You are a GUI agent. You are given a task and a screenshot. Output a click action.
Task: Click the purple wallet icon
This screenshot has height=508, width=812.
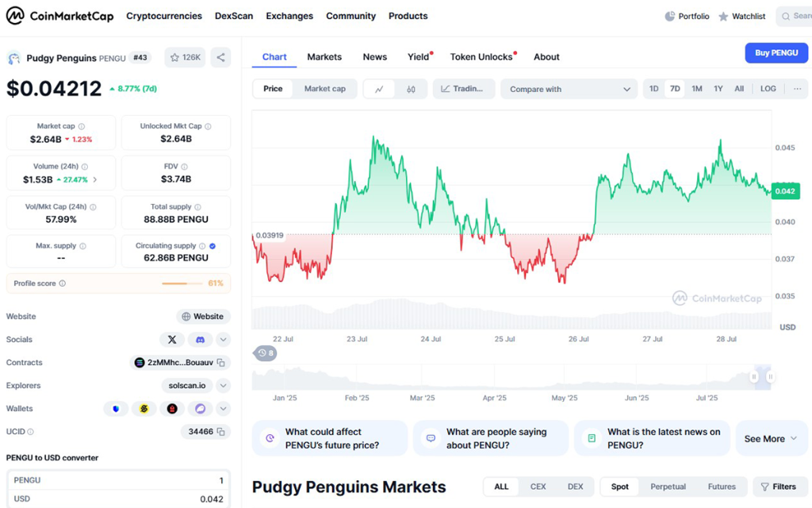(201, 409)
